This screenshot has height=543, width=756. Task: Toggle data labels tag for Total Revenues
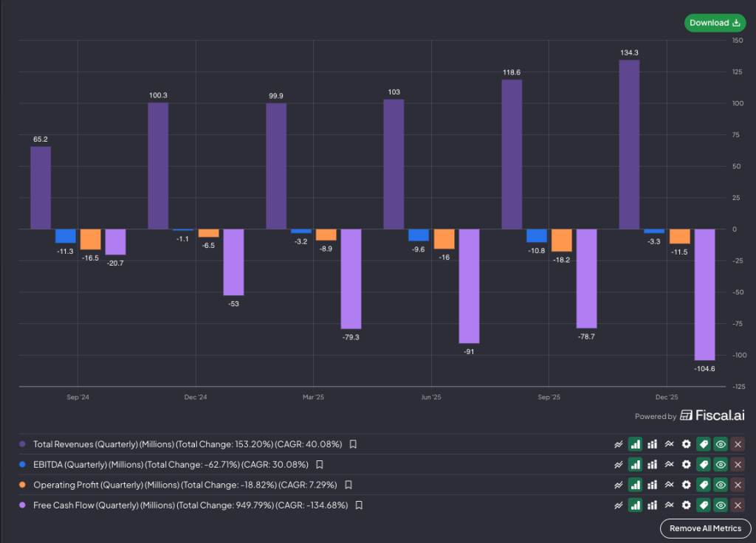(704, 444)
